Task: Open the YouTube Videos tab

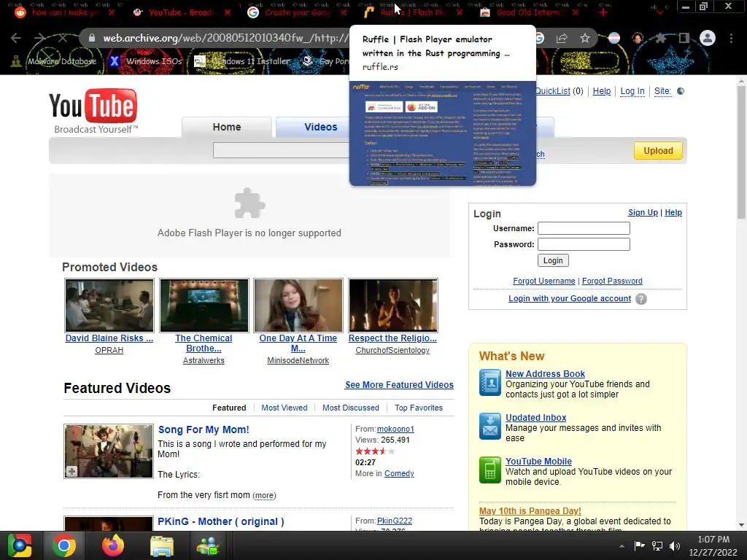Action: [x=321, y=127]
